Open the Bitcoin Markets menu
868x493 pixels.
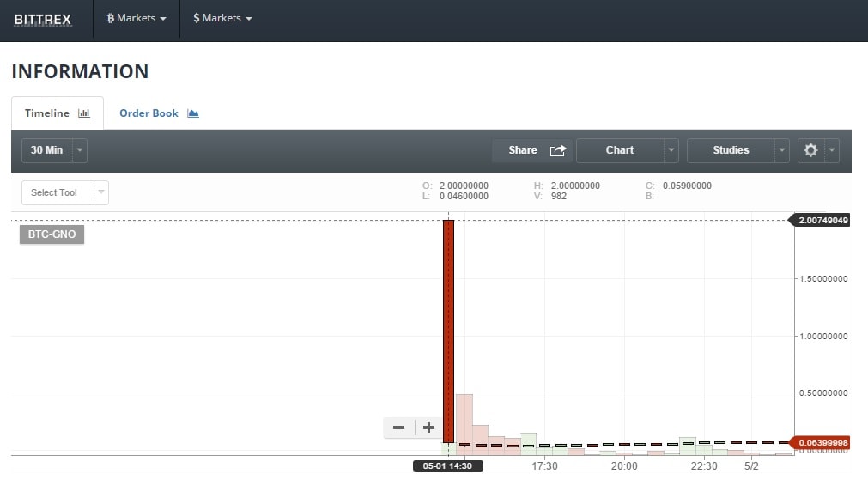136,18
